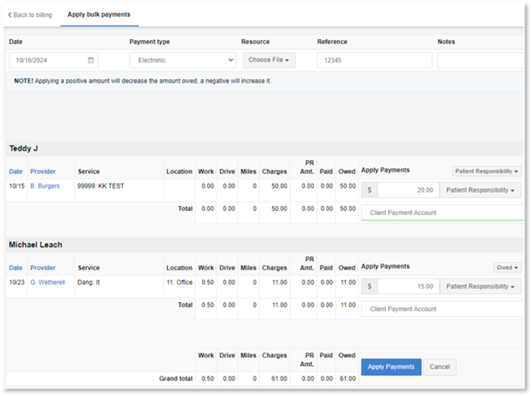Go back via Back to billing link

coord(30,15)
